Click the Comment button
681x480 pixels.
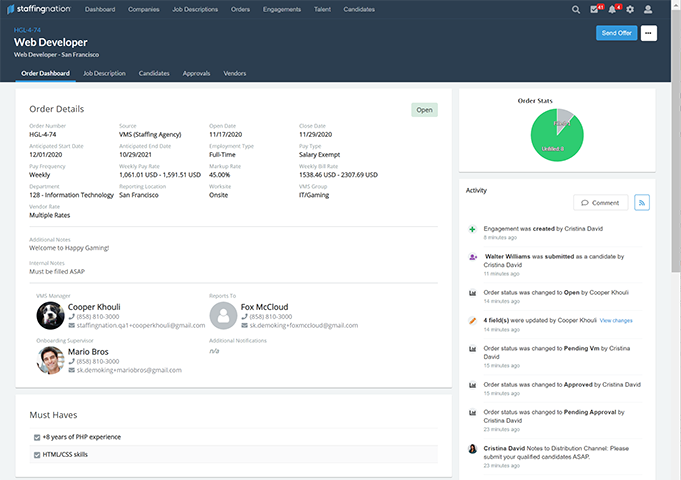pos(601,202)
